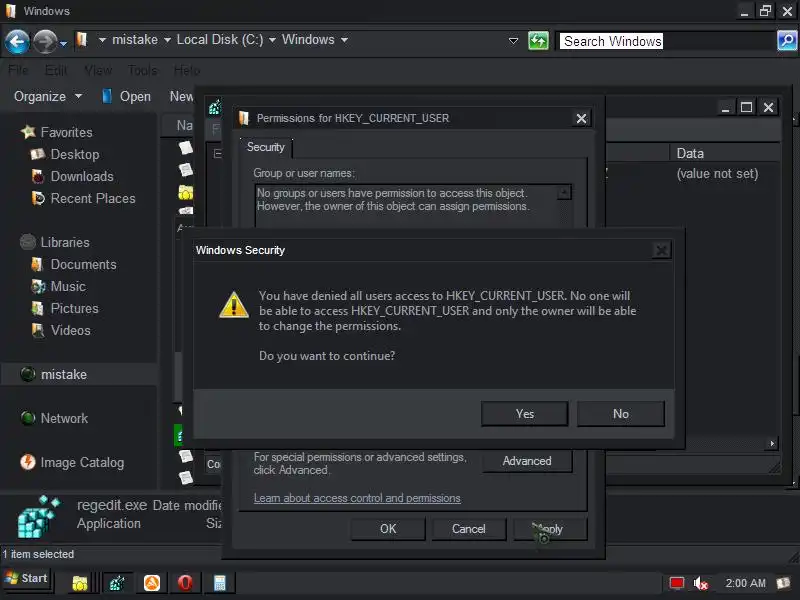This screenshot has height=600, width=800.
Task: Open the Pictures library
Action: point(74,308)
